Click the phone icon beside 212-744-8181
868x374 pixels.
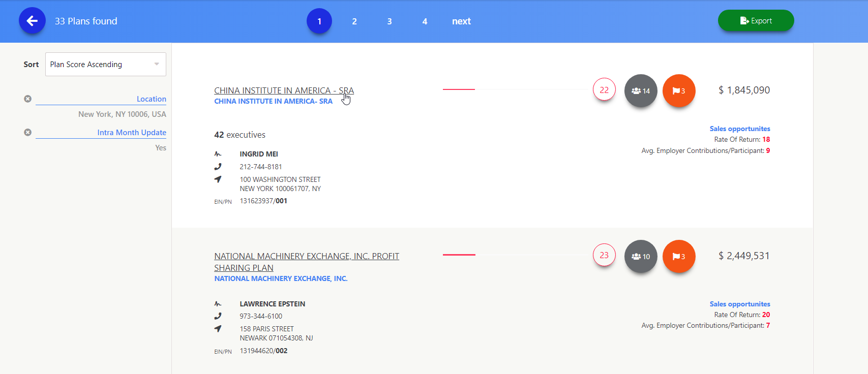pos(218,167)
